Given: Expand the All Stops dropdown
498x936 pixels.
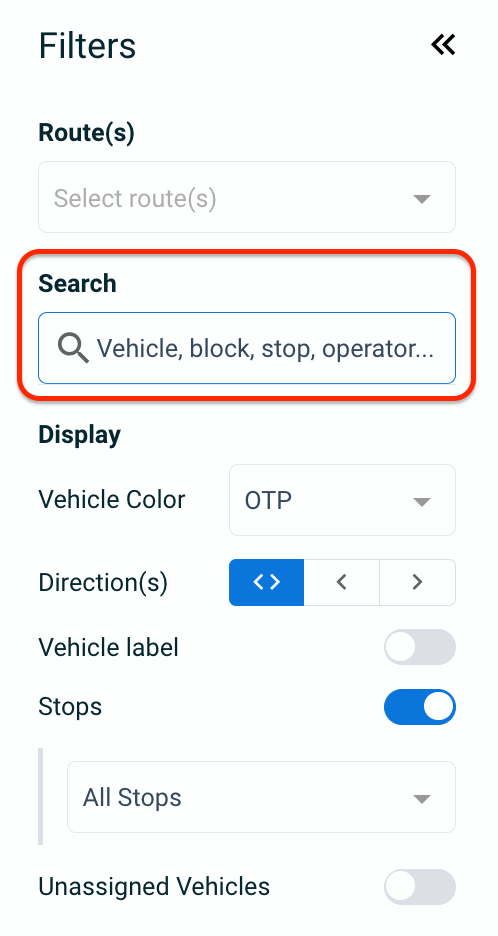Looking at the screenshot, I should tap(262, 797).
